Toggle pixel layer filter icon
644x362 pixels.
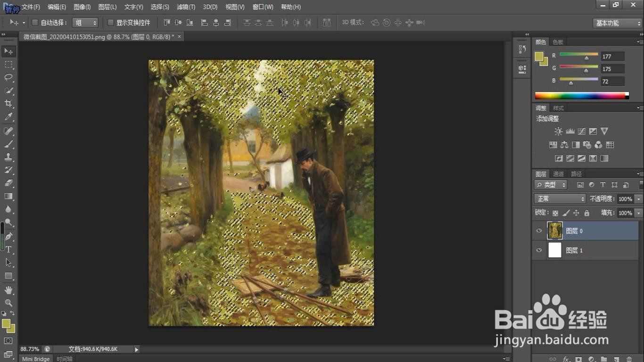tap(580, 185)
